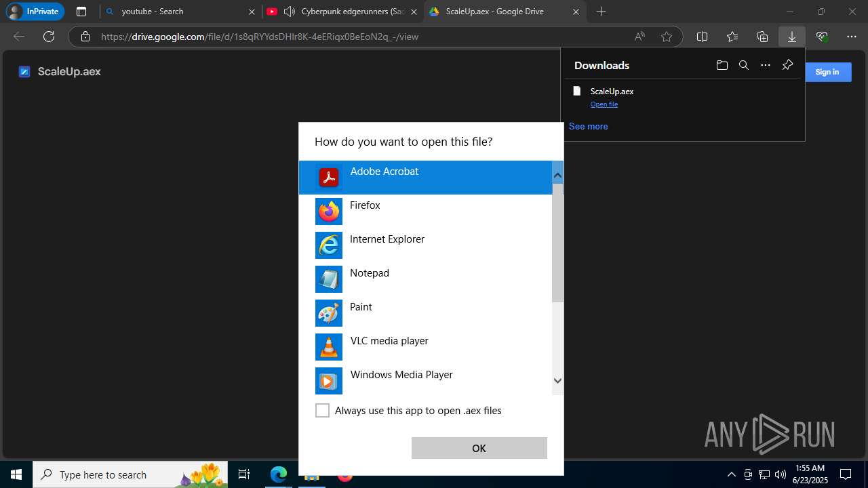Switch to youtube - Search tab
The image size is (868, 488).
[181, 12]
